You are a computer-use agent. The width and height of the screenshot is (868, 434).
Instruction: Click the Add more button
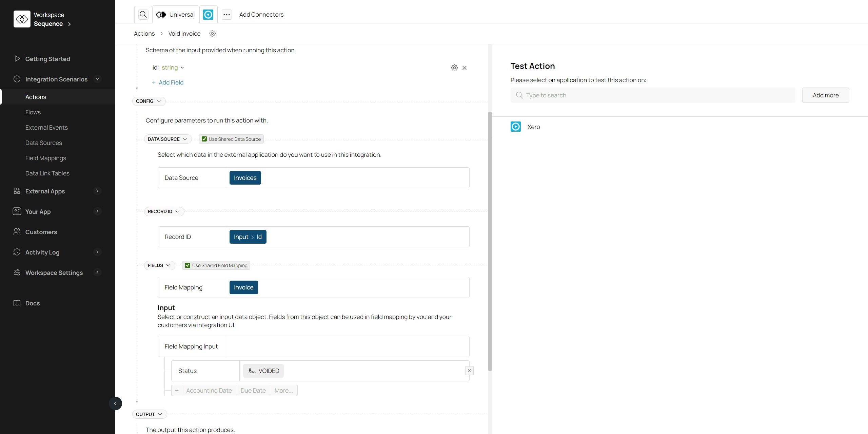coord(825,95)
